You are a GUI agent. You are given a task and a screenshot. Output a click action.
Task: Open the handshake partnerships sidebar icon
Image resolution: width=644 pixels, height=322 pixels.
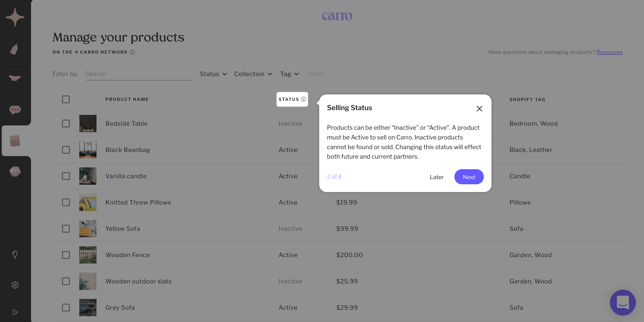pos(15,78)
